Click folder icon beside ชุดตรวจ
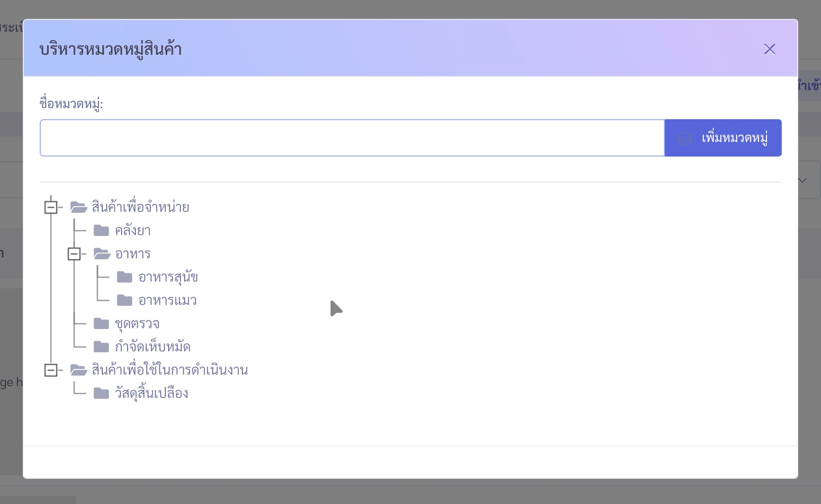 pyautogui.click(x=101, y=323)
